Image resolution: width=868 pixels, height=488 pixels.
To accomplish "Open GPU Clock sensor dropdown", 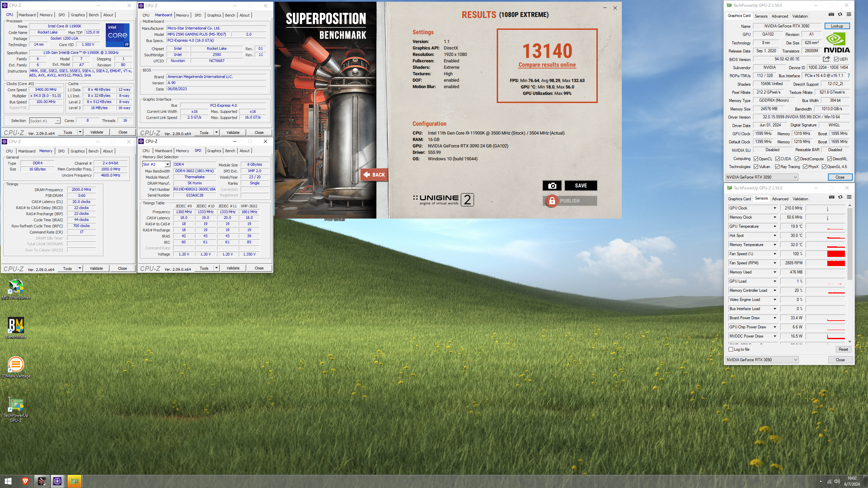I will click(775, 208).
